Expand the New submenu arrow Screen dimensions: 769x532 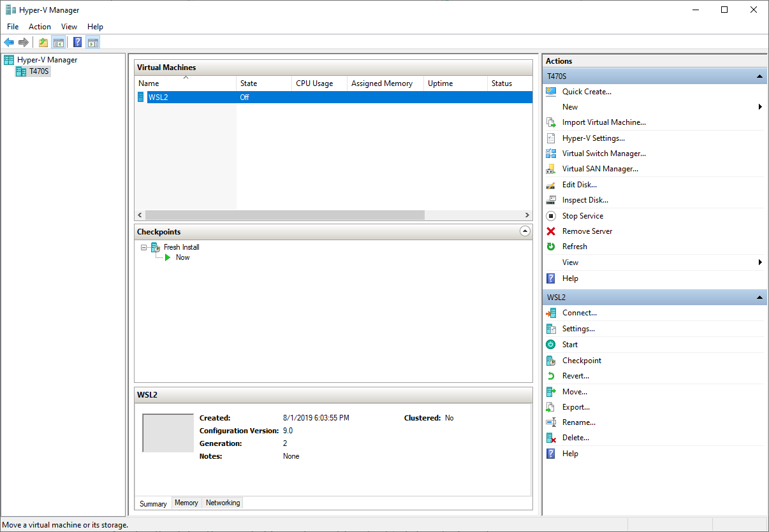pyautogui.click(x=760, y=107)
